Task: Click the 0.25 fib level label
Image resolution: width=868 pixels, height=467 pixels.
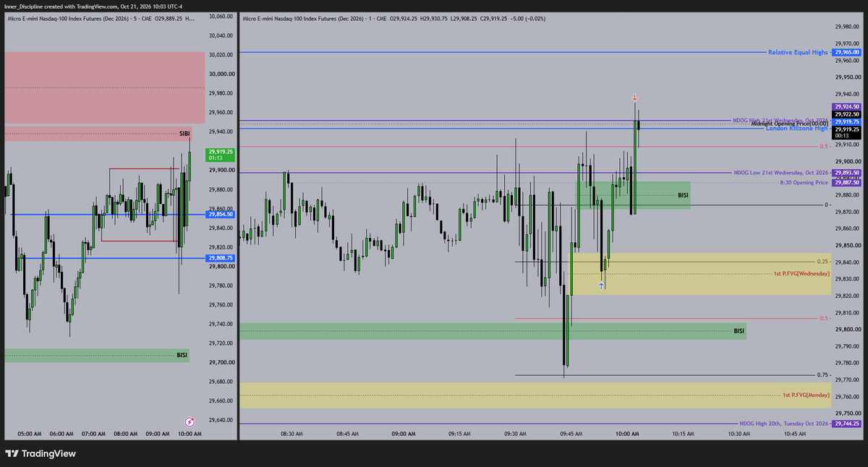Action: coord(823,262)
